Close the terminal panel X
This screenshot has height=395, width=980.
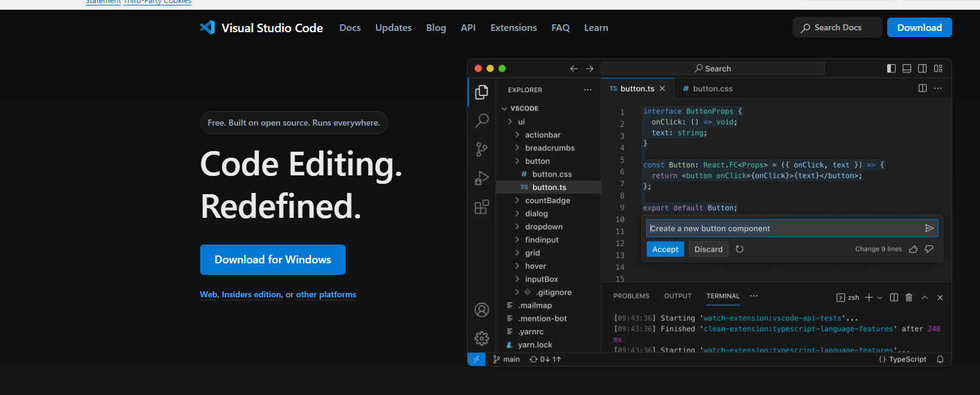tap(940, 297)
